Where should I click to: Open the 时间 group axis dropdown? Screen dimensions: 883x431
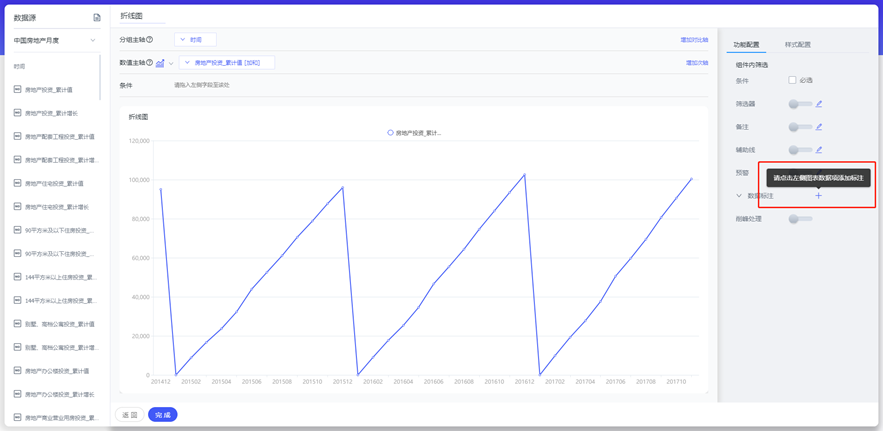tap(195, 40)
